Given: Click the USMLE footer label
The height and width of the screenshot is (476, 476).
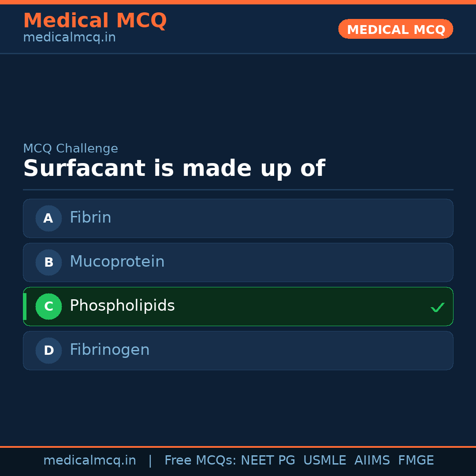Looking at the screenshot, I should pos(325,460).
